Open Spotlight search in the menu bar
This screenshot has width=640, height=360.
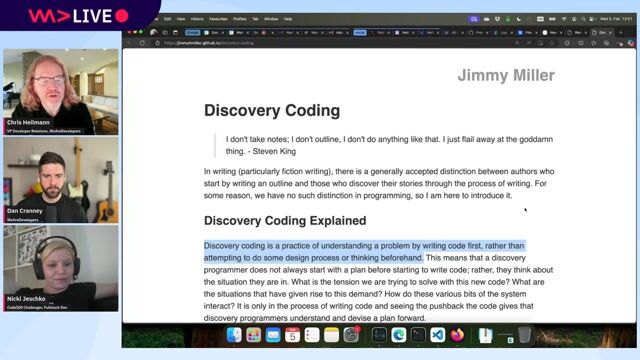(x=583, y=19)
